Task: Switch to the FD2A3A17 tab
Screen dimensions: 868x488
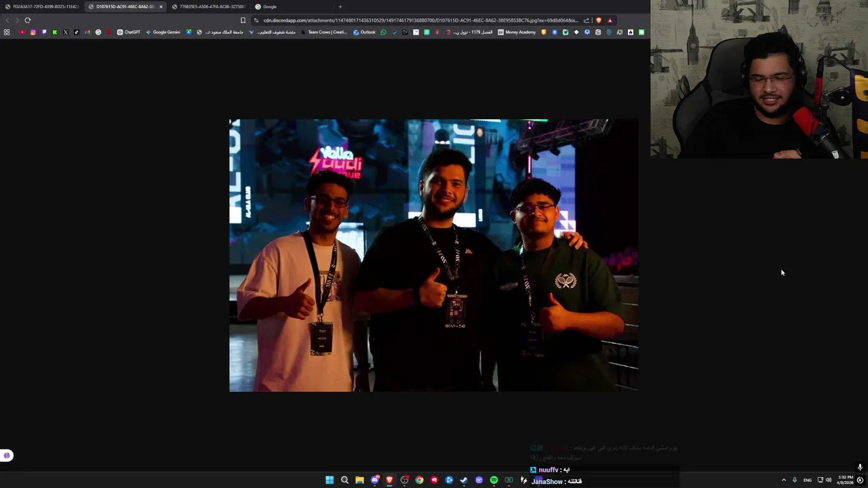Action: (42, 7)
